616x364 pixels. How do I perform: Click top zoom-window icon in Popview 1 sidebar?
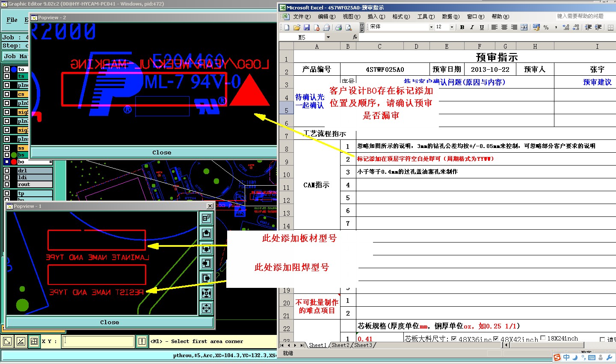click(x=206, y=219)
